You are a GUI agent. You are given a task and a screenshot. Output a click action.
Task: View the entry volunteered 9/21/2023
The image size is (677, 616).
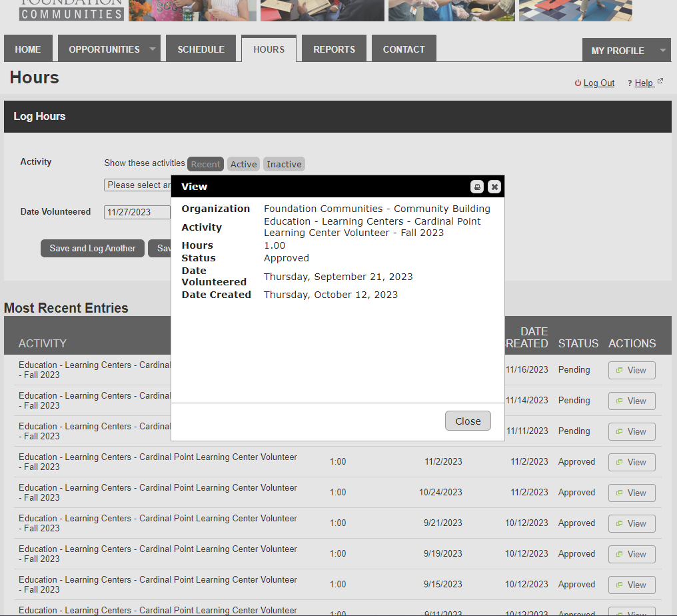click(632, 523)
